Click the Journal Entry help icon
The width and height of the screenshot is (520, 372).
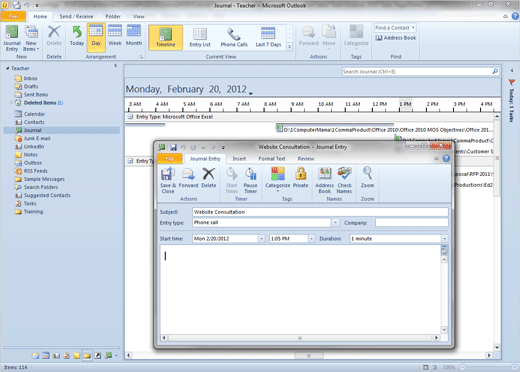[x=446, y=159]
